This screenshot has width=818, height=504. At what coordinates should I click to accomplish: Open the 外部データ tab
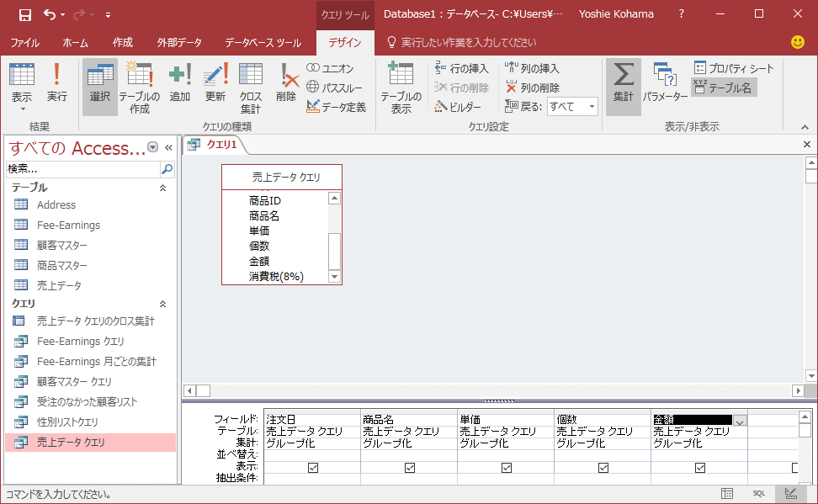coord(179,43)
